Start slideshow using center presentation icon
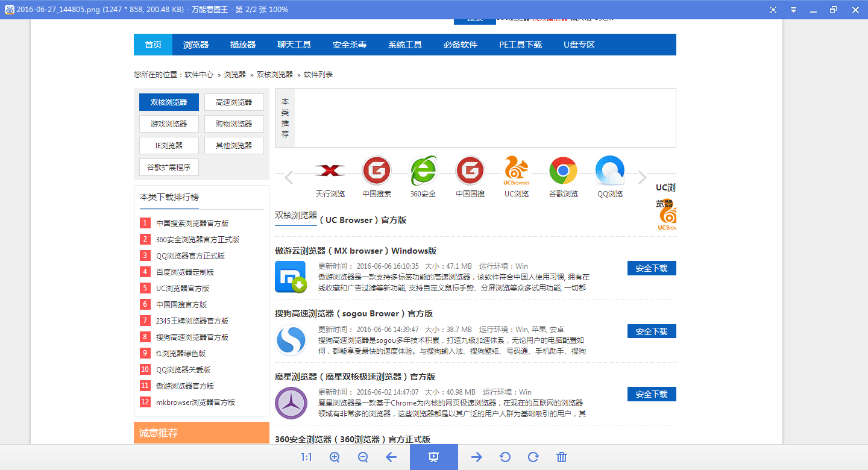 pos(434,457)
